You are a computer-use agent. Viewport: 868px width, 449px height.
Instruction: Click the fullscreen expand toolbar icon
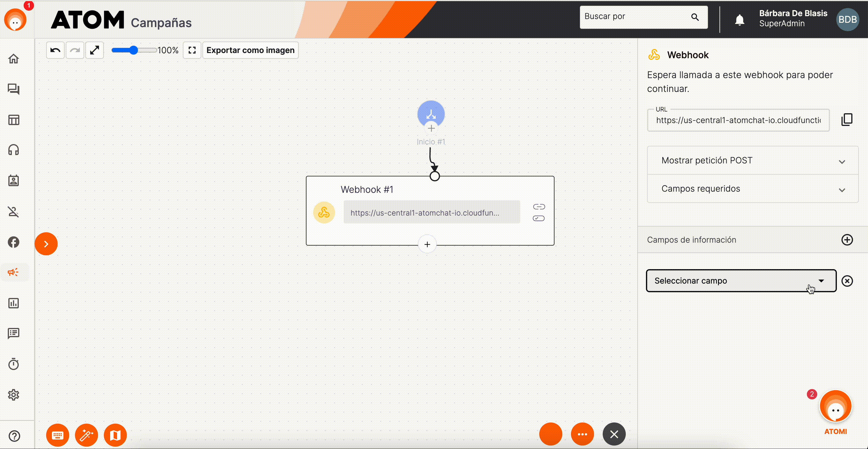click(x=192, y=50)
